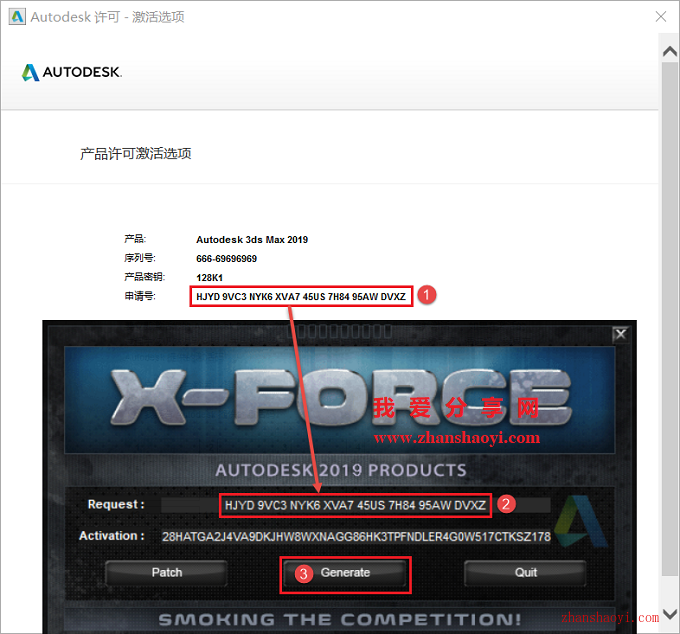Close the X-Force keygen window

pyautogui.click(x=621, y=334)
